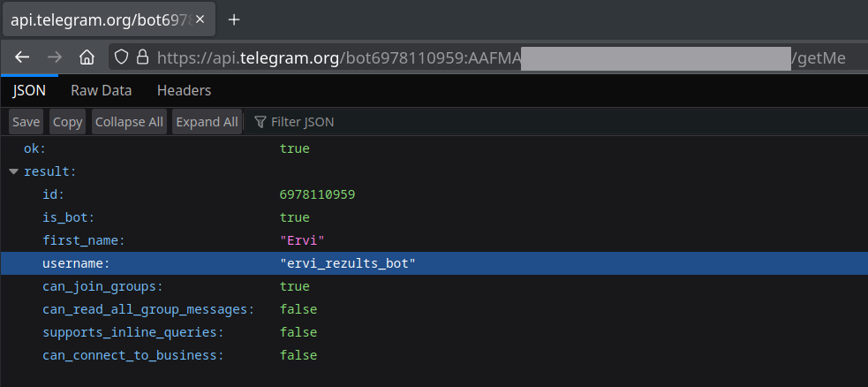
Task: Select the can_connect_to_business row
Action: 434,355
